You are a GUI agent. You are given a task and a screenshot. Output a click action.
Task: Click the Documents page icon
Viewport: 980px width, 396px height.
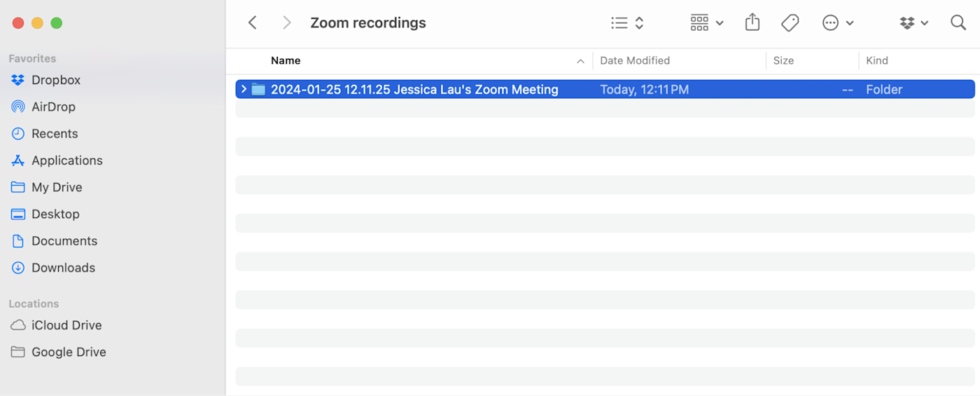(x=17, y=241)
